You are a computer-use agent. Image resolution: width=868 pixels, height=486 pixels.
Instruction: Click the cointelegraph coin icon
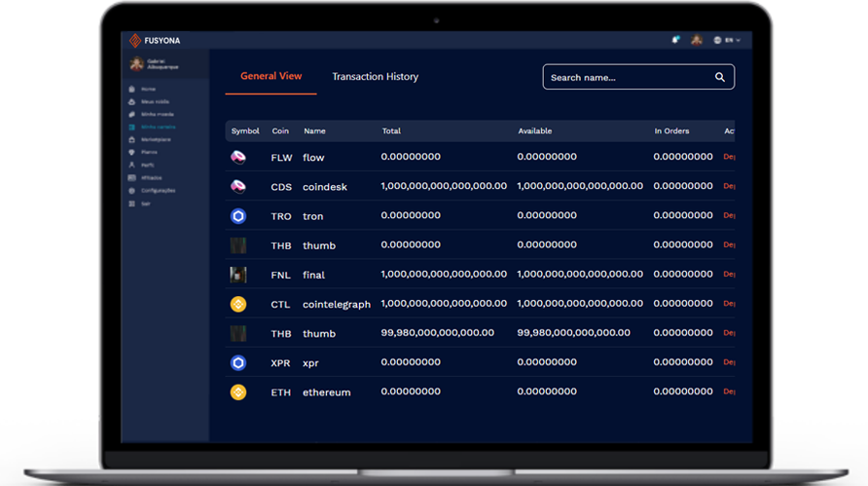coord(238,304)
